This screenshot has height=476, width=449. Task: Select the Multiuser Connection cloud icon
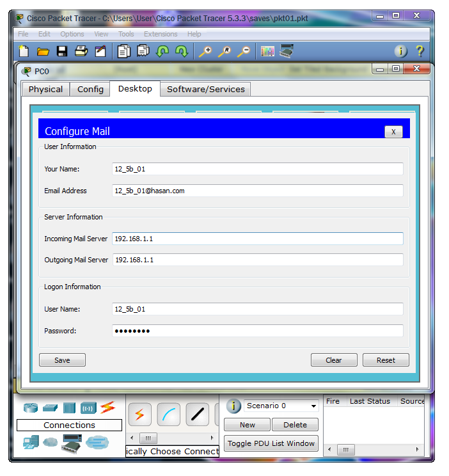pyautogui.click(x=97, y=442)
